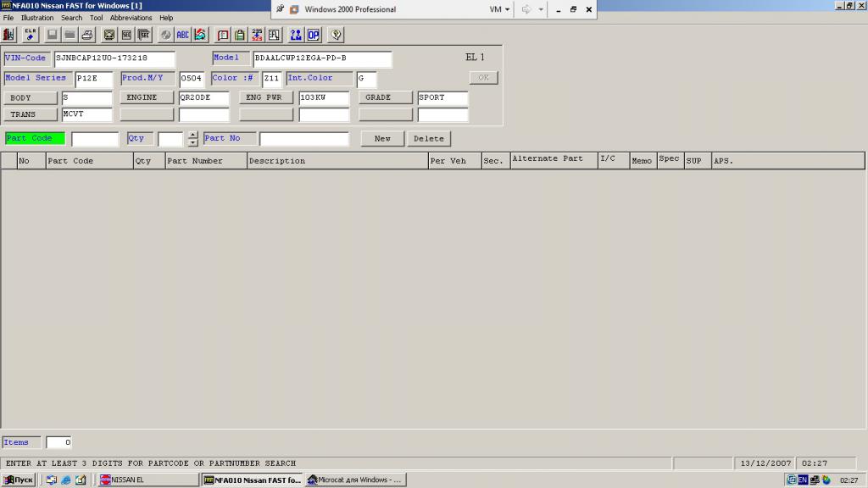This screenshot has height=488, width=868.
Task: Click the green clipboard icon
Action: [240, 35]
